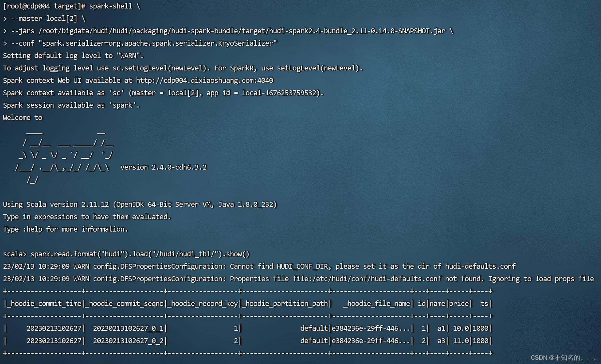Viewport: 601px width, 364px height.
Task: Click the Scala version 2.11.12 text
Action: 68,205
